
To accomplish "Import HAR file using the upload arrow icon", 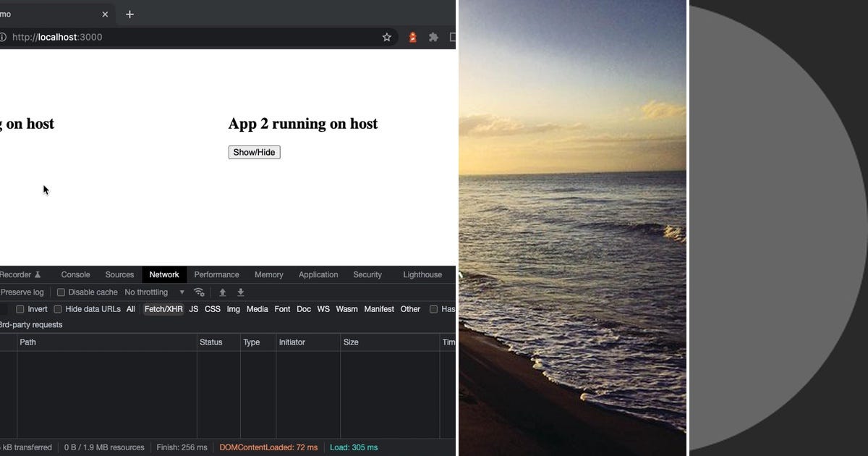I will [223, 292].
